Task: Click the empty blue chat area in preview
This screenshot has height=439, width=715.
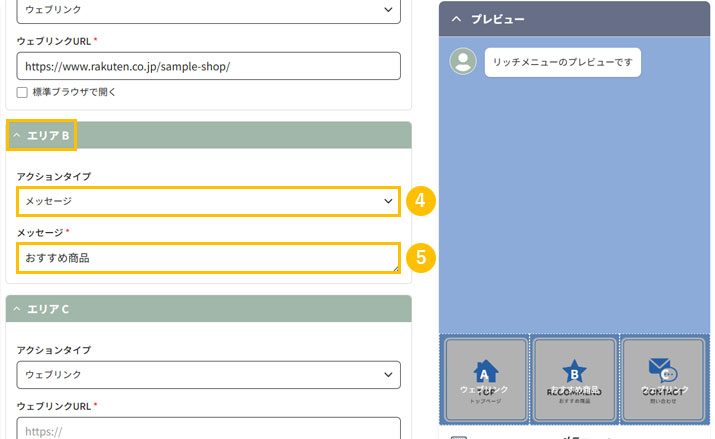Action: 574,200
